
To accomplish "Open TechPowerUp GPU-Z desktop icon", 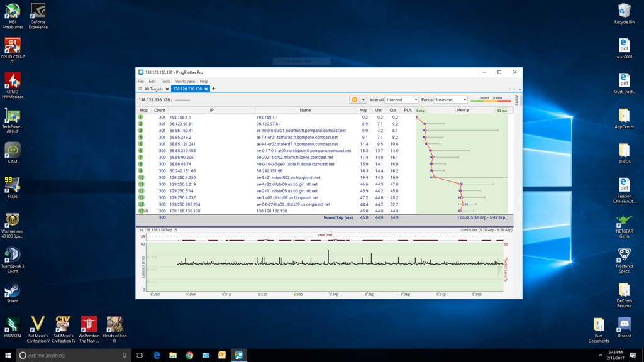I will click(x=13, y=121).
